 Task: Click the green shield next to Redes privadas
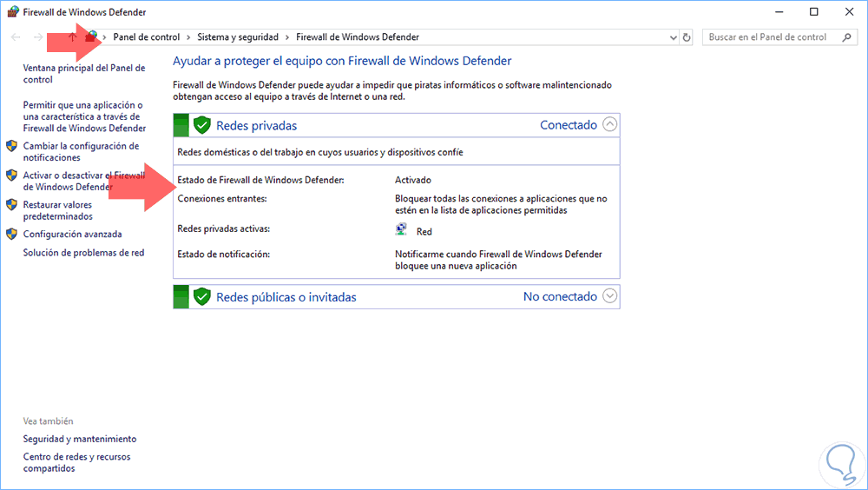(202, 125)
